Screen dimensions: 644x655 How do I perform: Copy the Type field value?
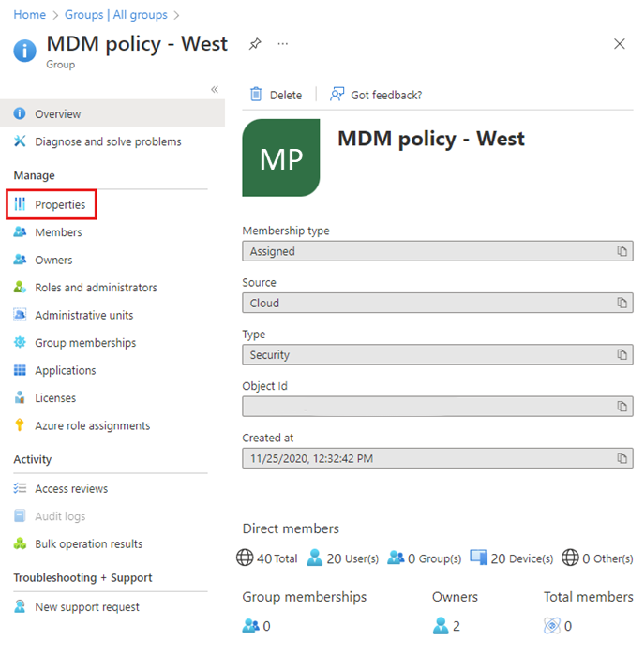(x=622, y=354)
